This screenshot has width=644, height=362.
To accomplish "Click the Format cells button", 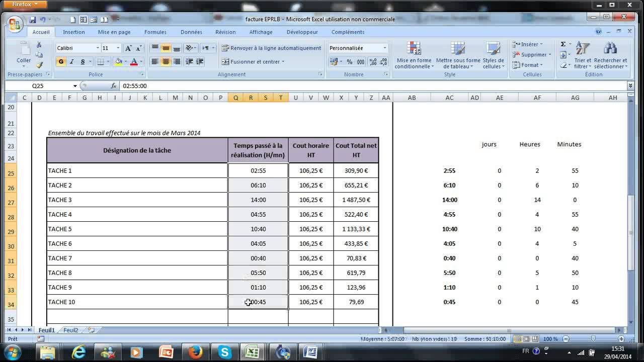I will [x=528, y=65].
